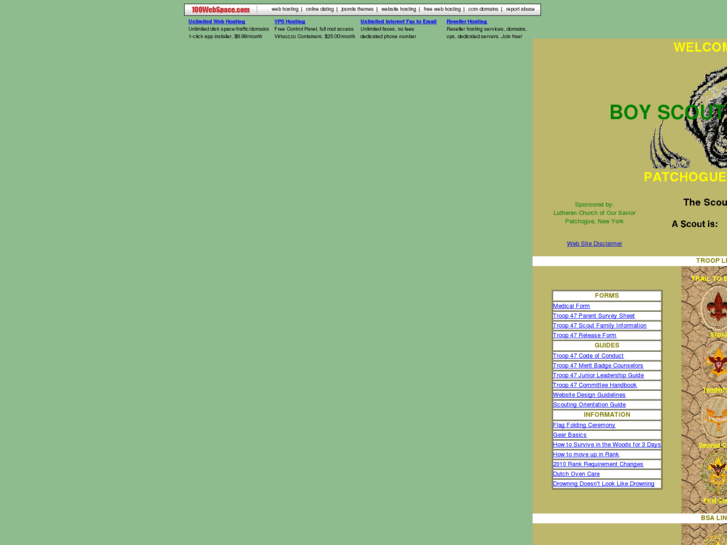This screenshot has width=727, height=545.
Task: Click the 'Patchogue, New York' sponsor text
Action: click(594, 221)
